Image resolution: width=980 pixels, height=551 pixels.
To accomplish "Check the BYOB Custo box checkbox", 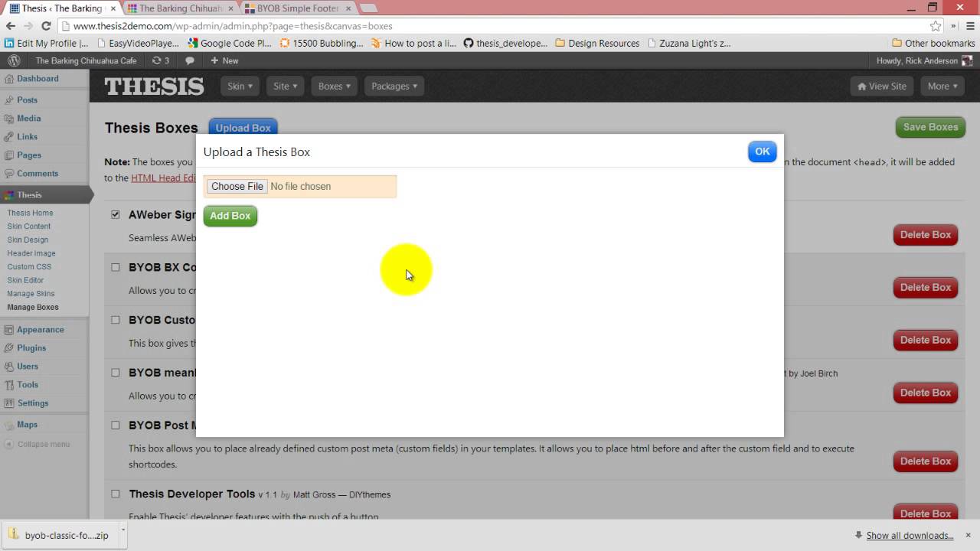I will pyautogui.click(x=116, y=320).
